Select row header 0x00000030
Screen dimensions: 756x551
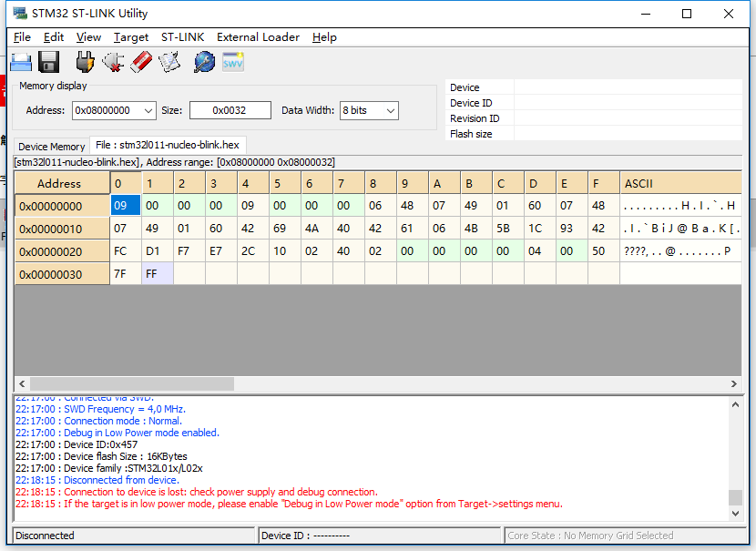coord(62,274)
